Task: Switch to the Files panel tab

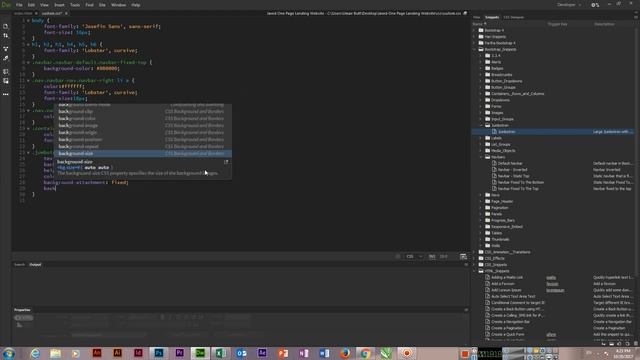Action: pyautogui.click(x=477, y=17)
